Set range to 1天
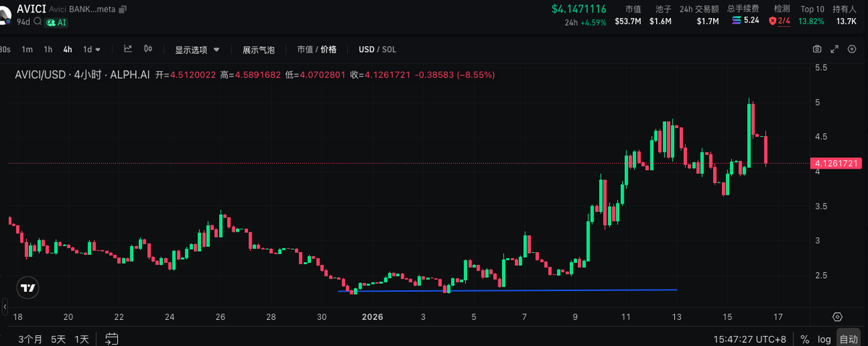This screenshot has height=346, width=868. pyautogui.click(x=83, y=339)
